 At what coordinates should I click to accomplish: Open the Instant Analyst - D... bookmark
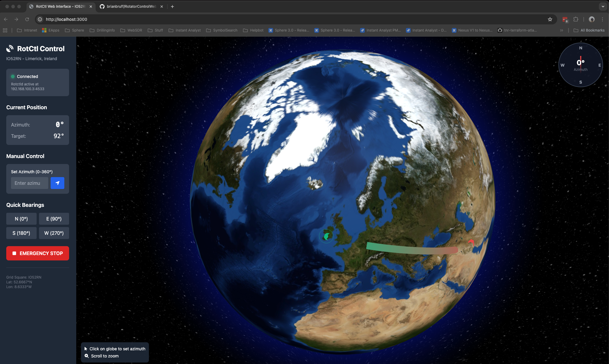click(x=426, y=30)
